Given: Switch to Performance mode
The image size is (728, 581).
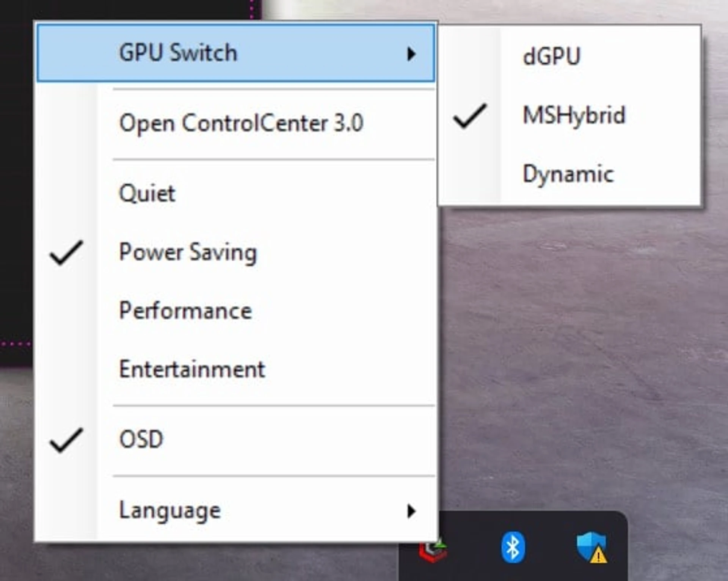Looking at the screenshot, I should [x=236, y=311].
